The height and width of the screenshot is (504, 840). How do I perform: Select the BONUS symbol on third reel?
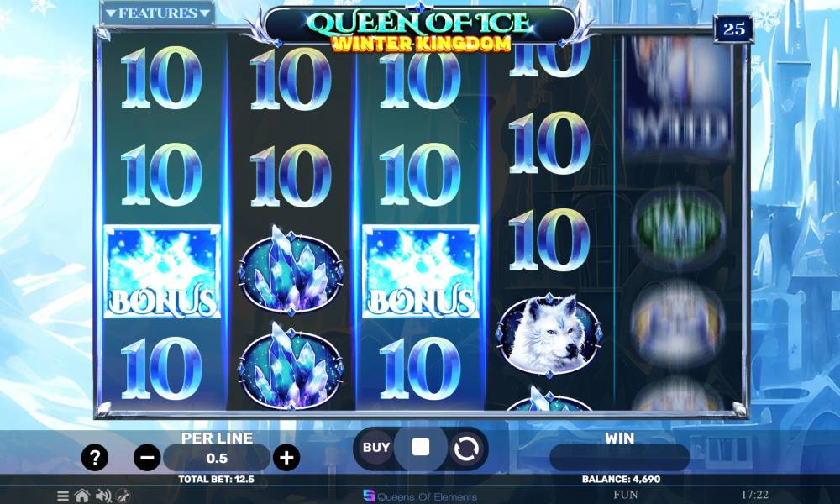point(421,271)
